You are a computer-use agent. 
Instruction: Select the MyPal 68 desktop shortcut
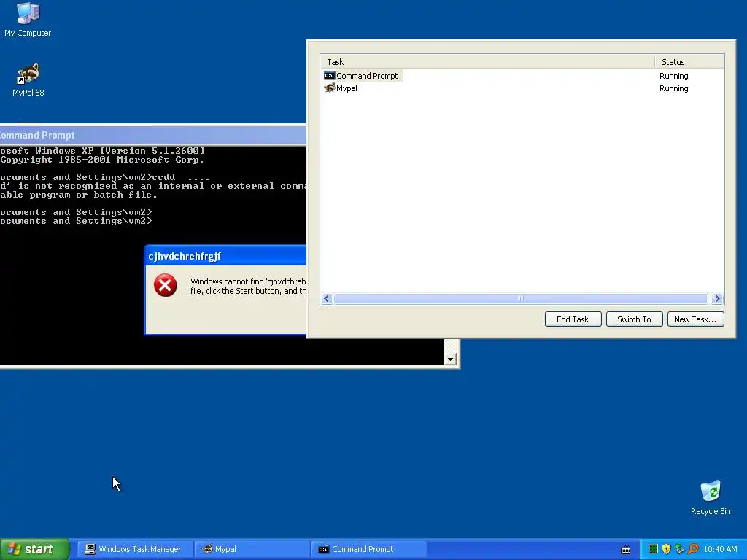(x=28, y=80)
